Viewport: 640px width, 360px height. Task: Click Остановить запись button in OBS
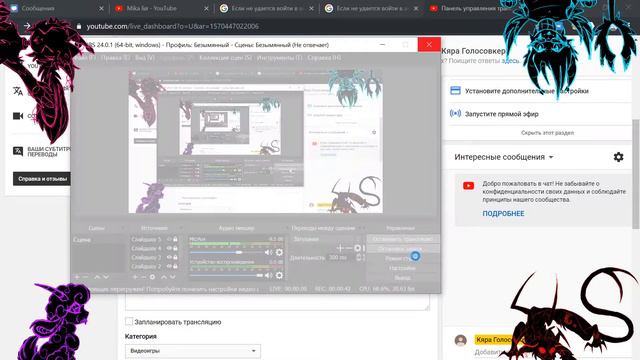pos(402,249)
